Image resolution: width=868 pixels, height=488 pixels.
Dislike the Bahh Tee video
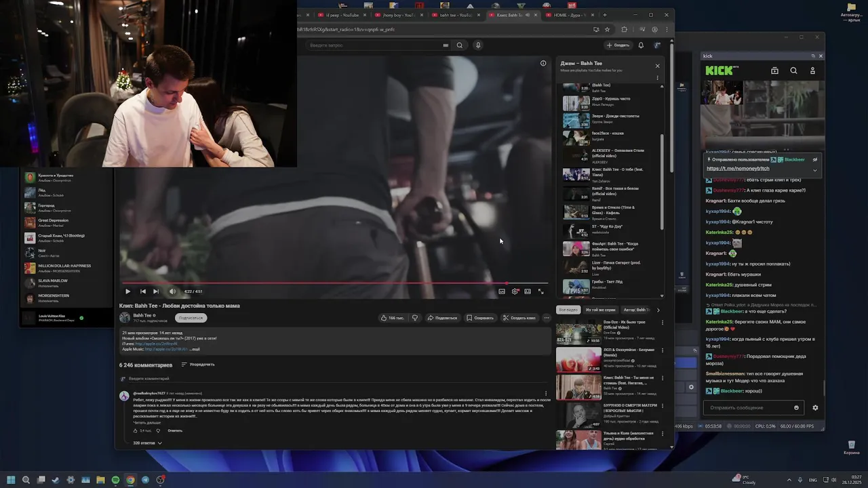[415, 318]
